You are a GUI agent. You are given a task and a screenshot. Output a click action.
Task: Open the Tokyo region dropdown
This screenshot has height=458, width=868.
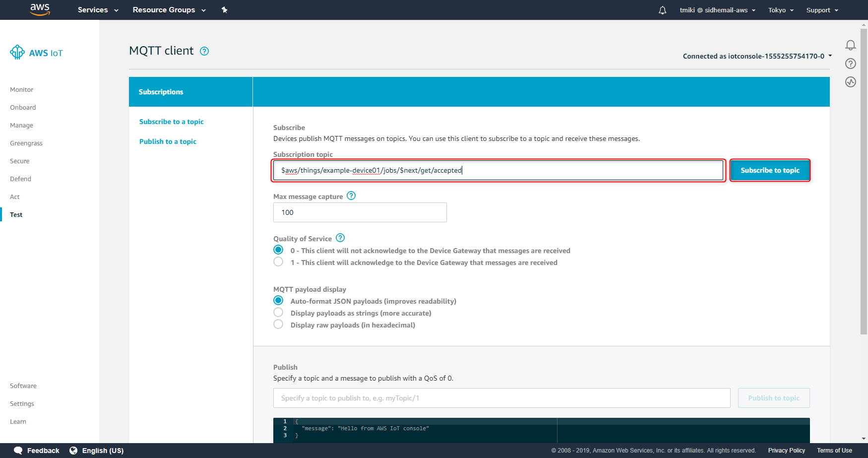pos(781,10)
